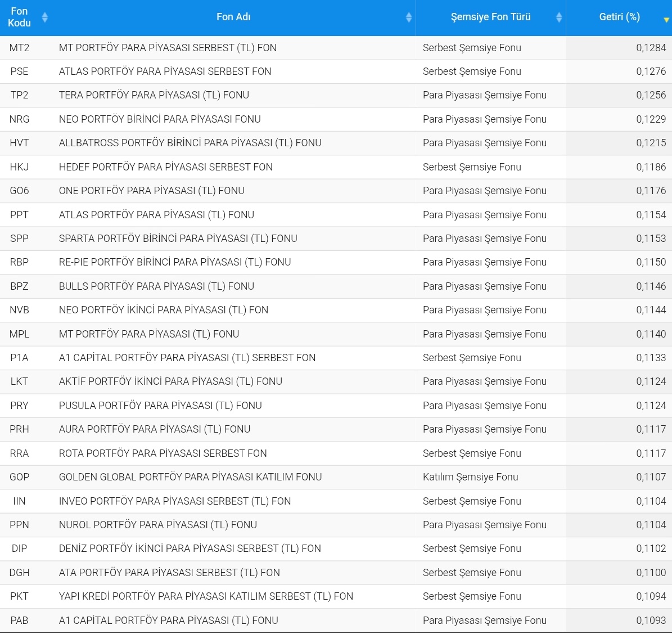Select fund code HVT
672x634 pixels.
click(19, 143)
